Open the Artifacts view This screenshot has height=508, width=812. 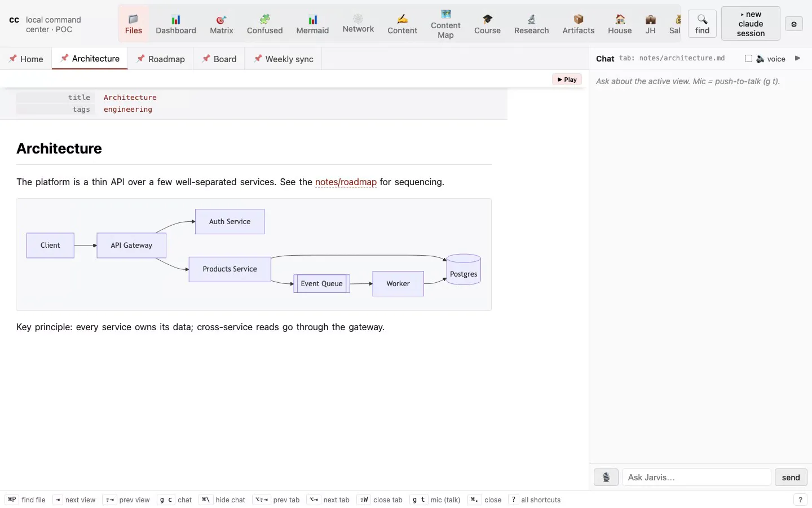579,24
